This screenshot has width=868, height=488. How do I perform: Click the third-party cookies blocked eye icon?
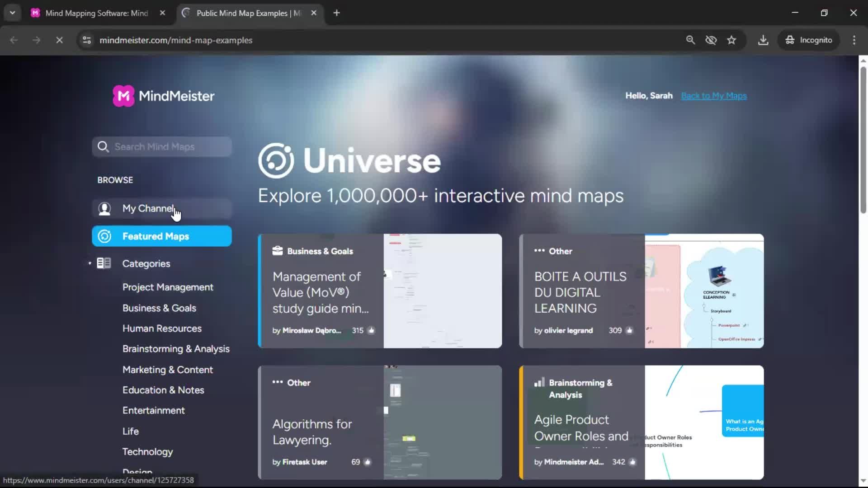[x=711, y=40]
